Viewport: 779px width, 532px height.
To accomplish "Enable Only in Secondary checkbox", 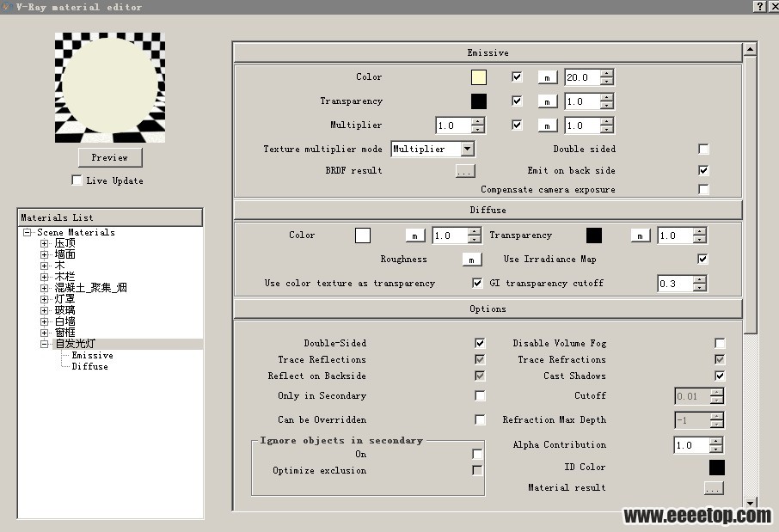I will coord(480,395).
